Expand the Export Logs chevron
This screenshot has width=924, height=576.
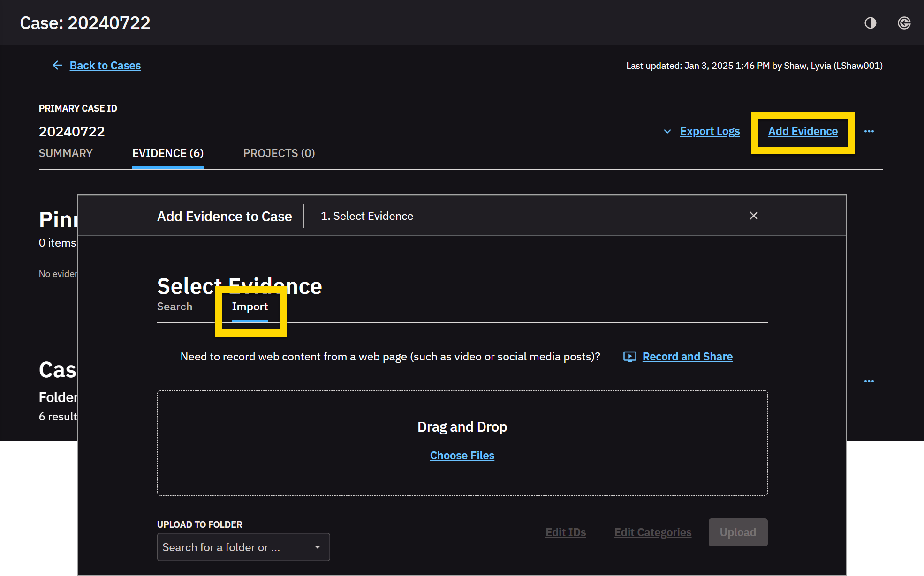click(x=667, y=132)
